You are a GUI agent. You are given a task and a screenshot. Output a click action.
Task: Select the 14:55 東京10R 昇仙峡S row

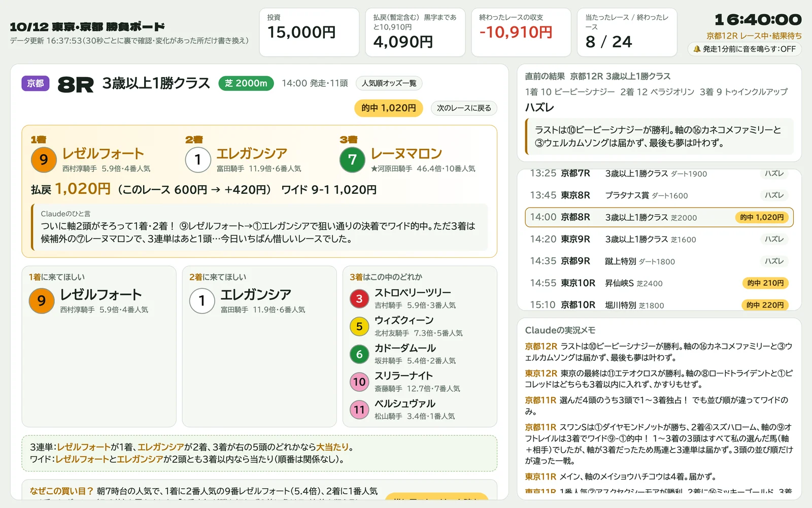click(659, 283)
